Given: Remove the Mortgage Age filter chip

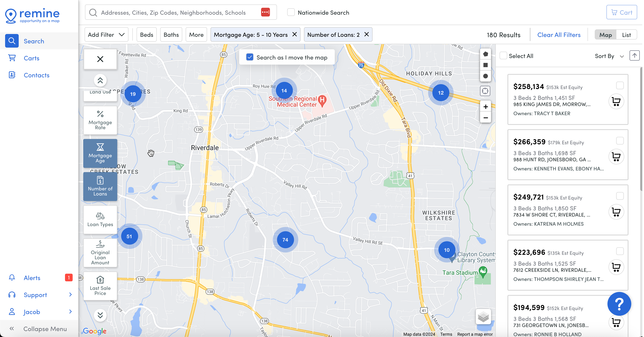Looking at the screenshot, I should point(295,34).
